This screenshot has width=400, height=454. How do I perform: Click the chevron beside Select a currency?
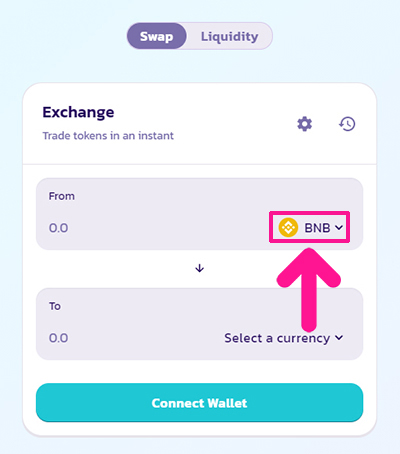339,338
